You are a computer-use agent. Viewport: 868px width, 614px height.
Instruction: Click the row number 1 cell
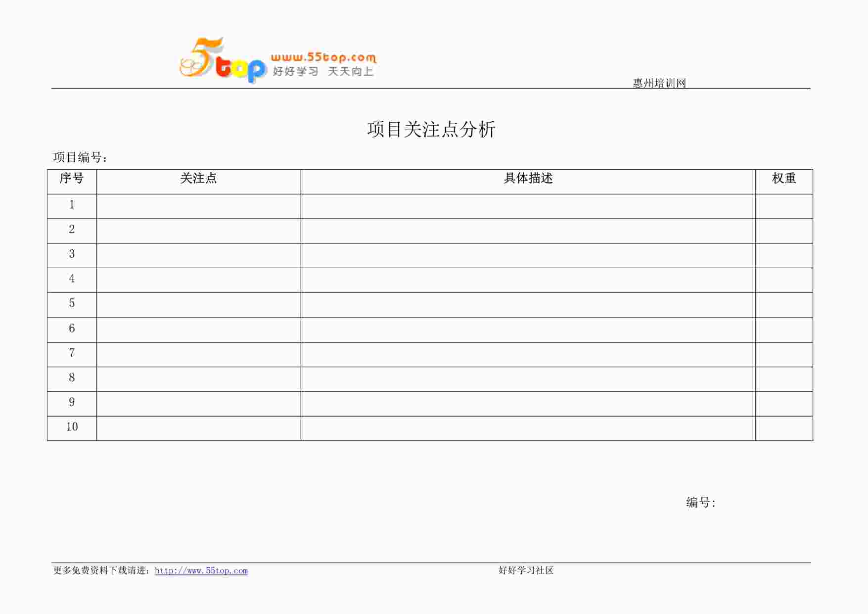[72, 206]
